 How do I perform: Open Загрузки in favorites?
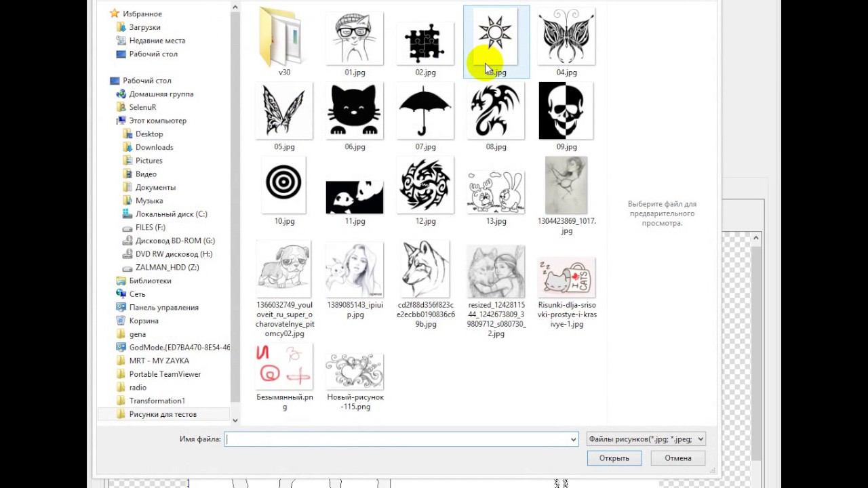click(x=144, y=27)
